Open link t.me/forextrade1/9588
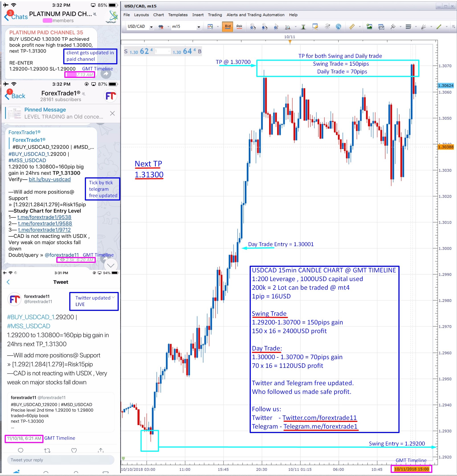The height and width of the screenshot is (476, 457). (45, 223)
